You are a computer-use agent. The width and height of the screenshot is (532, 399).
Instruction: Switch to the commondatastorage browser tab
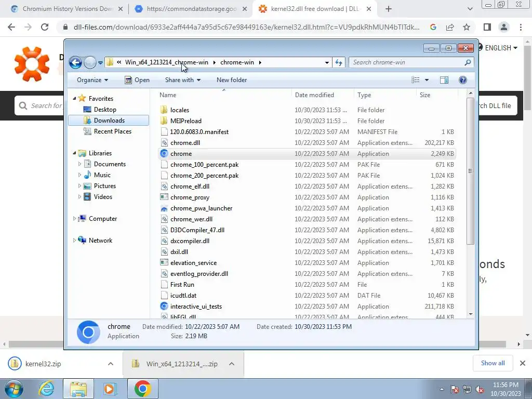[191, 9]
